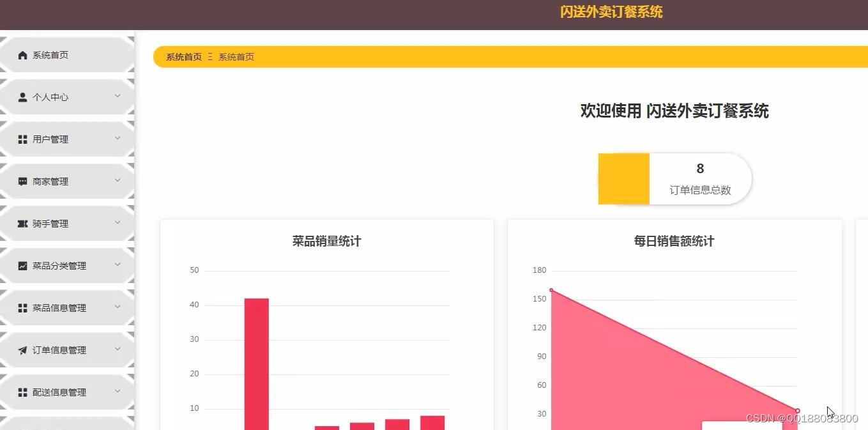Expand the 用户管理 menu chevron
This screenshot has height=430, width=868.
pyautogui.click(x=118, y=139)
